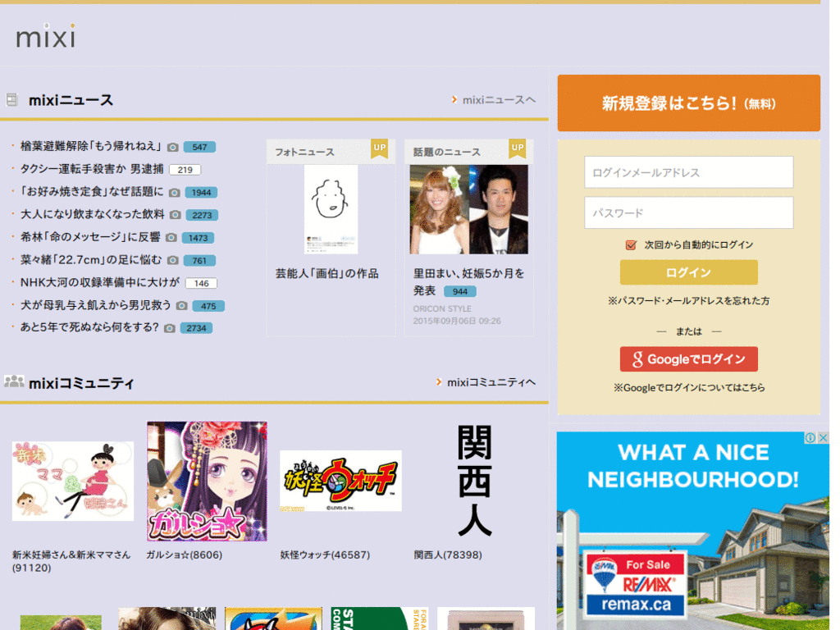Image resolution: width=840 pixels, height=630 pixels.
Task: Open headline あと5年で死ぬなら何をする?
Action: [x=89, y=327]
